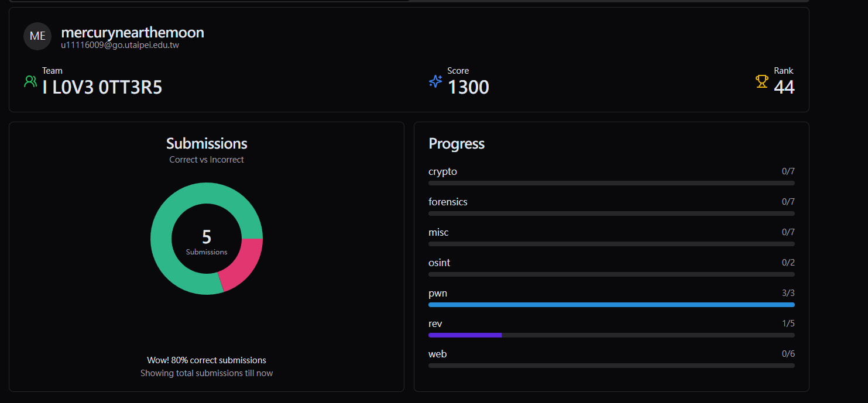
Task: Click the rank number 44
Action: [784, 87]
